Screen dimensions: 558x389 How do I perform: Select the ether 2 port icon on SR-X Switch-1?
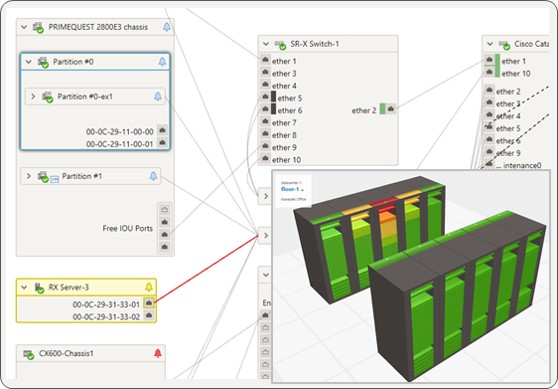point(391,109)
